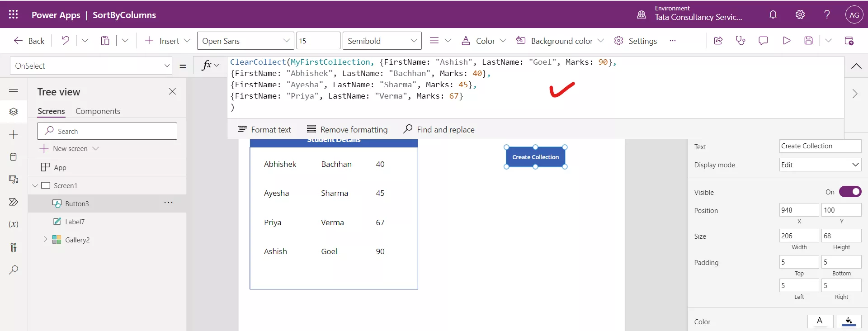Click the Save icon
The width and height of the screenshot is (868, 331).
pos(809,41)
